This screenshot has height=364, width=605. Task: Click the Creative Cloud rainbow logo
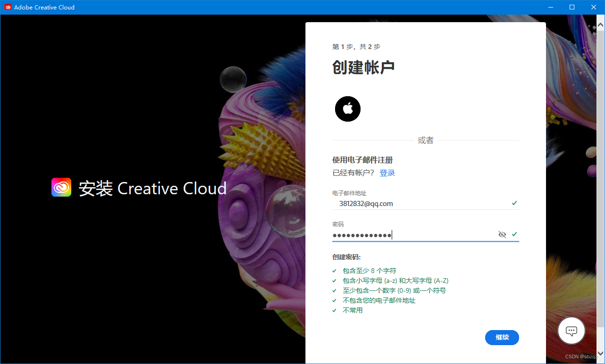click(x=61, y=187)
